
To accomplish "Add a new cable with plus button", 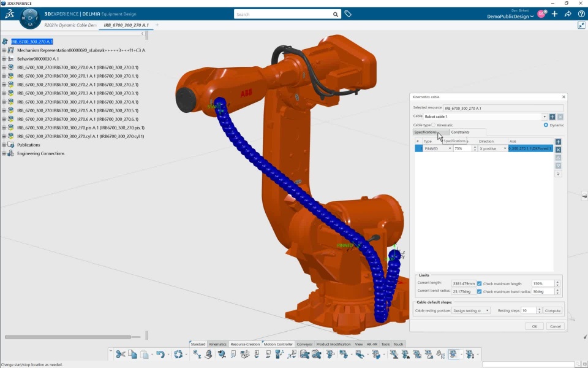I will (552, 117).
